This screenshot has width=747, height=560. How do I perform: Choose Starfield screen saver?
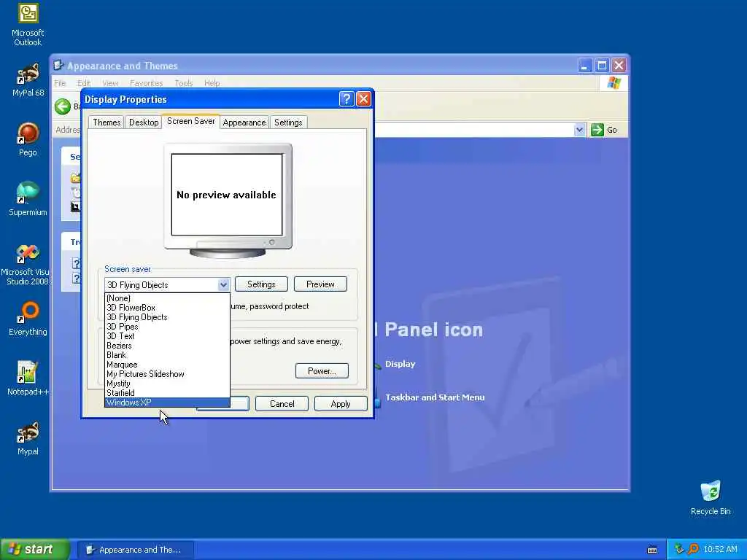click(167, 393)
